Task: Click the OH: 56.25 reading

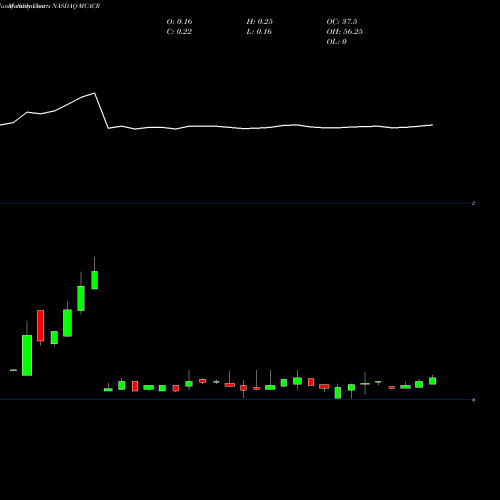Action: click(x=345, y=32)
